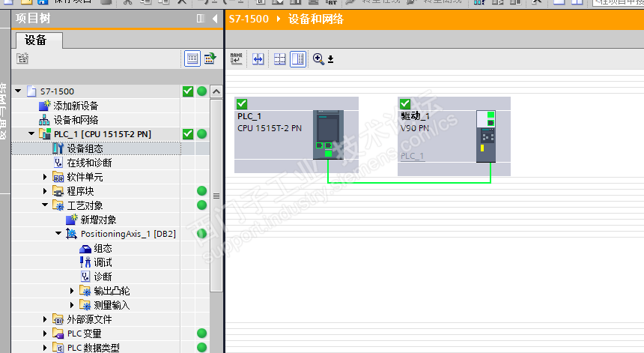Click the PLC_1 PROFINET interface port square
The width and height of the screenshot is (644, 353).
(x=328, y=154)
